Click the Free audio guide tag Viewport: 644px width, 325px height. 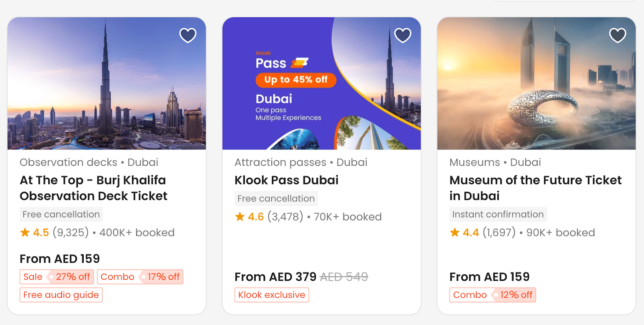61,295
